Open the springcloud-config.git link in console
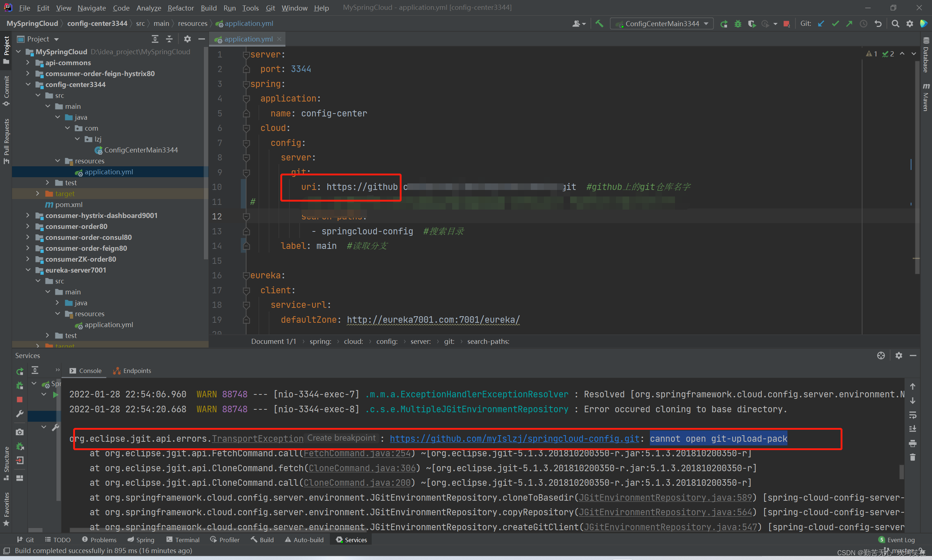The image size is (932, 560). (513, 438)
